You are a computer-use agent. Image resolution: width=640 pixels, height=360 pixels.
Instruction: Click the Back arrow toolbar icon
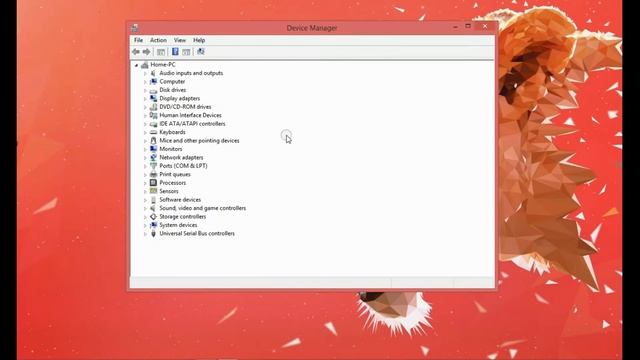coord(136,52)
